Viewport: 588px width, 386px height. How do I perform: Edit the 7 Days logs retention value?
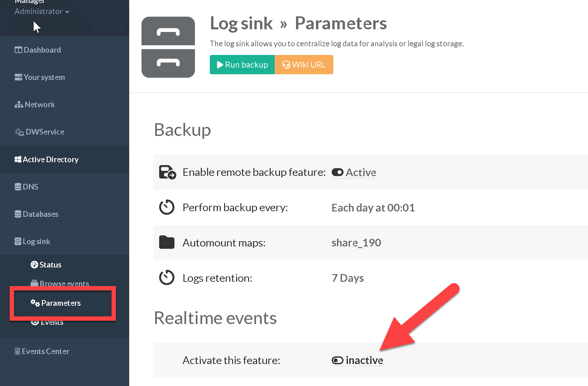pos(348,278)
